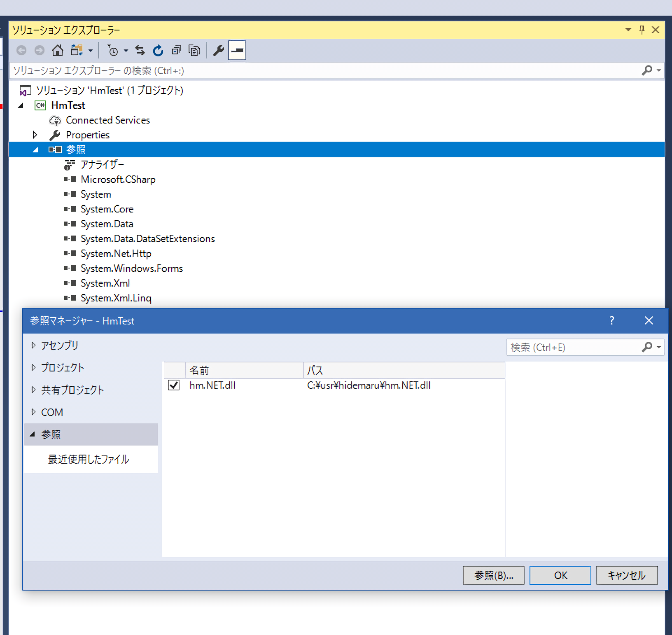Select System.Windows.Forms reference in the tree
The width and height of the screenshot is (672, 635).
click(x=131, y=268)
